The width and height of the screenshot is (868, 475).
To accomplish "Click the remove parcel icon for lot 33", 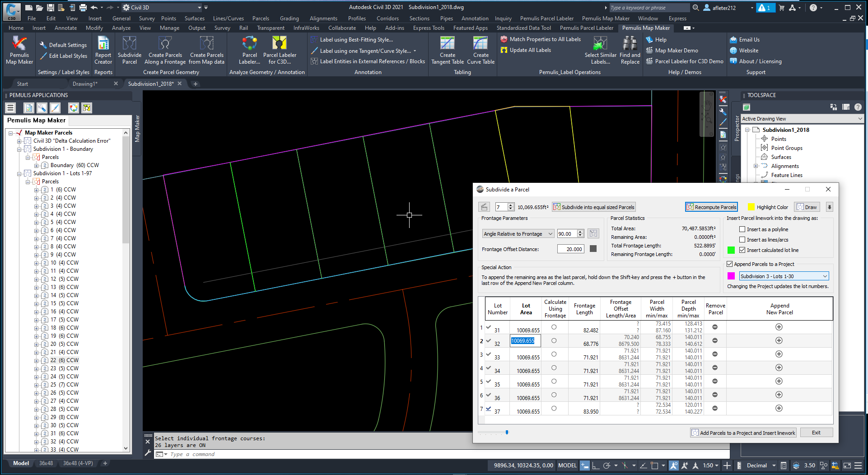I will [715, 354].
